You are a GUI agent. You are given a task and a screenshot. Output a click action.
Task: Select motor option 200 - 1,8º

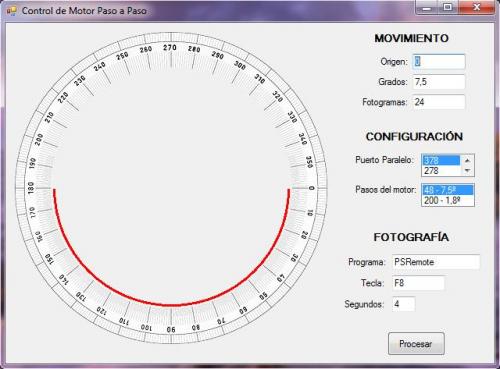tap(448, 201)
